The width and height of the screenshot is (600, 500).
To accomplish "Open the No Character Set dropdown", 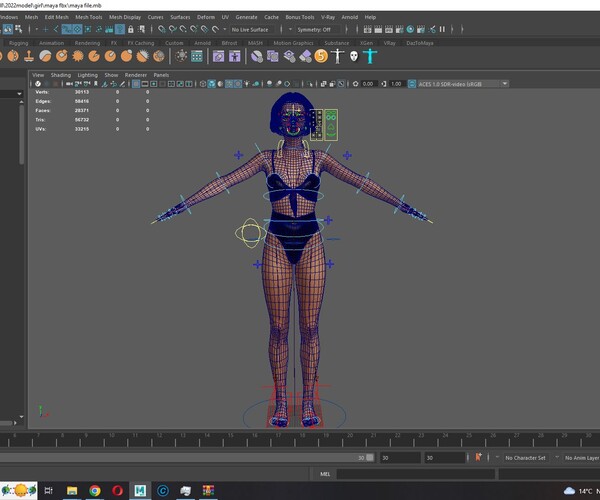I will pos(525,458).
